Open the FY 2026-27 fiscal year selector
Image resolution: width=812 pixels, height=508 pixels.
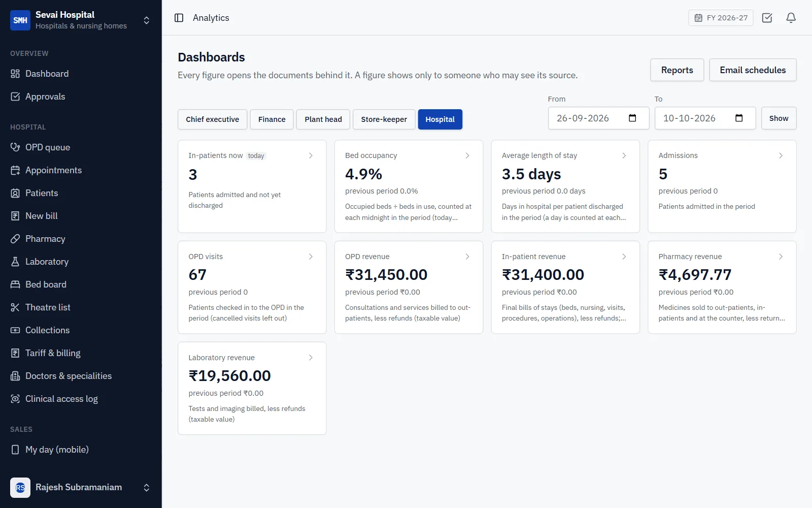click(x=721, y=18)
